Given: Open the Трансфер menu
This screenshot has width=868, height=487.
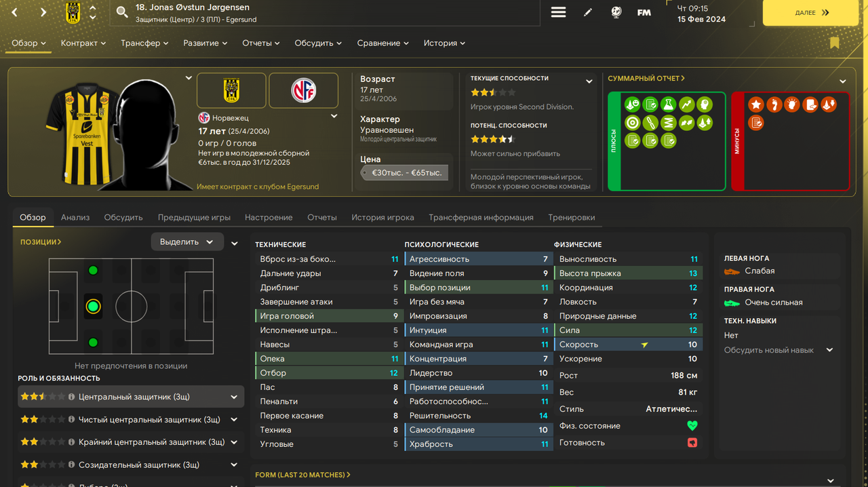Looking at the screenshot, I should click(145, 43).
